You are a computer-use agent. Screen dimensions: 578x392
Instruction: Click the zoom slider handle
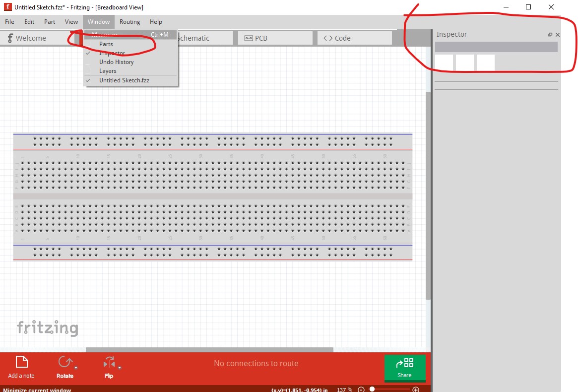click(372, 390)
